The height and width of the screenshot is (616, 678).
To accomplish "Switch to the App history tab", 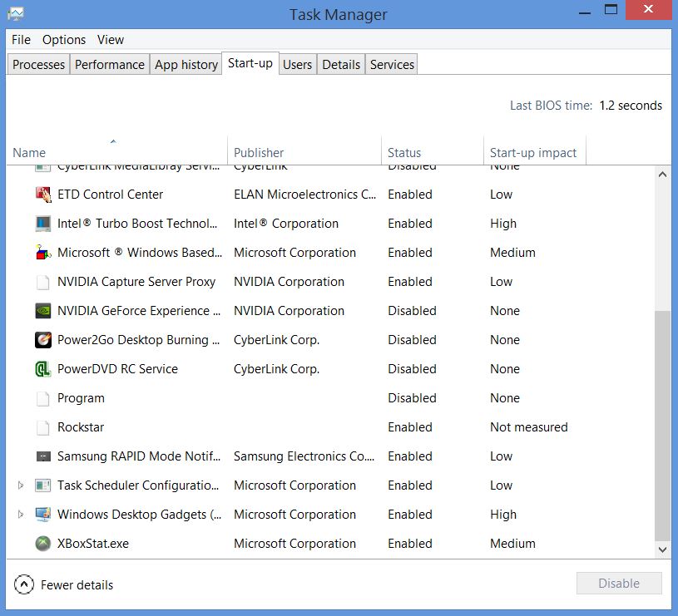I will [186, 64].
